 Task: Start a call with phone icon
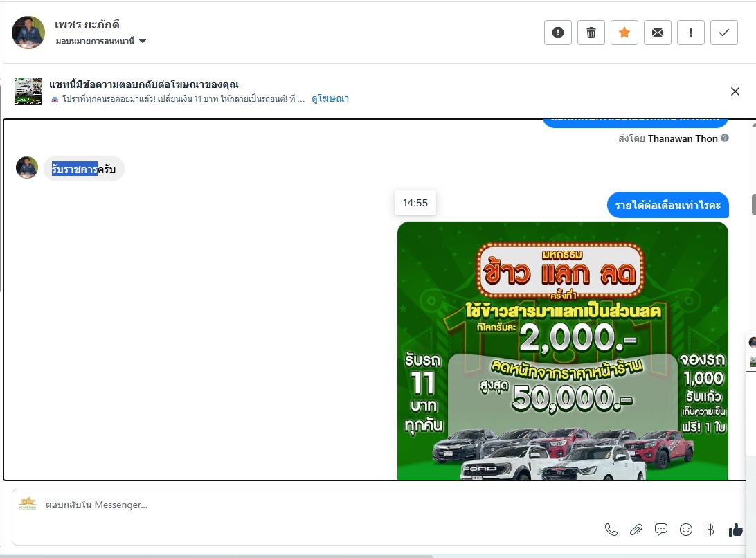click(x=611, y=530)
